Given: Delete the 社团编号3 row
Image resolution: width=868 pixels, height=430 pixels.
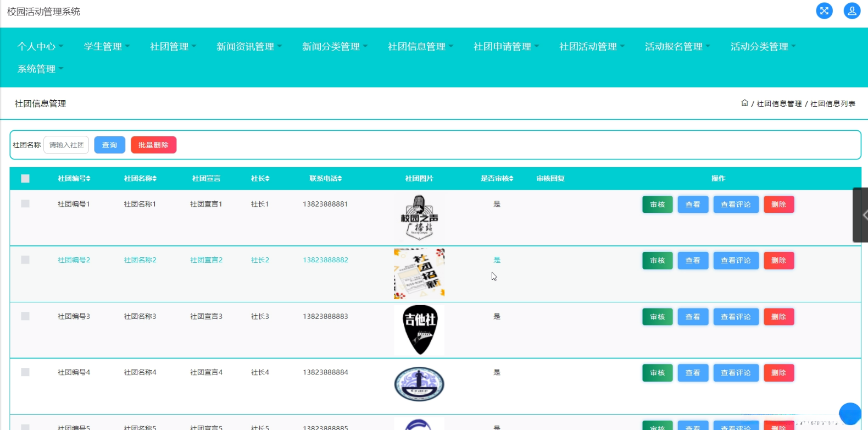Looking at the screenshot, I should (x=779, y=317).
